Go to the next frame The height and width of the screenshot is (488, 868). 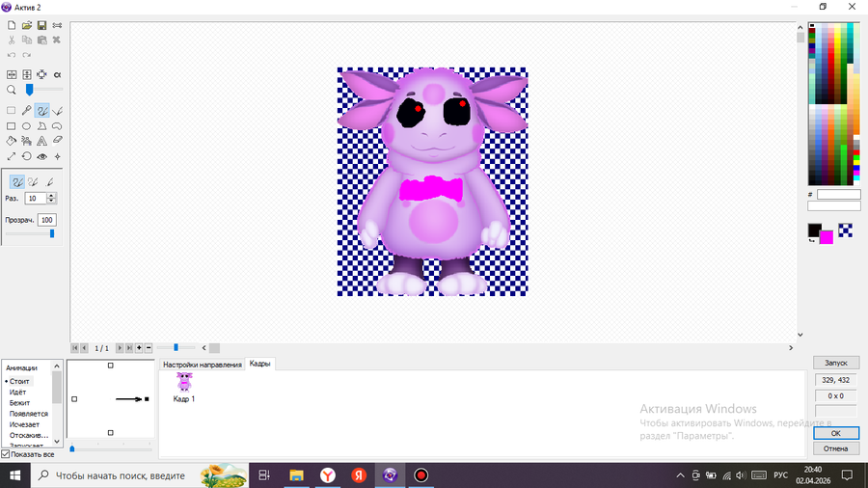[x=119, y=348]
